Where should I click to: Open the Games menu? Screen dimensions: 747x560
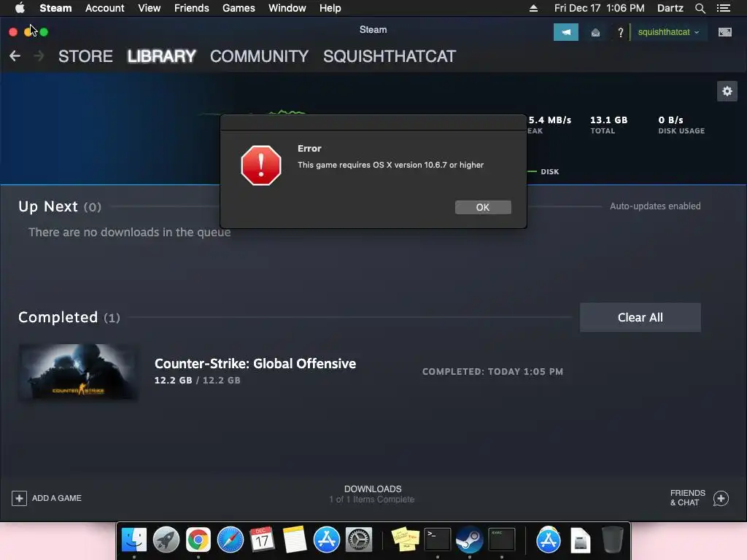[239, 8]
